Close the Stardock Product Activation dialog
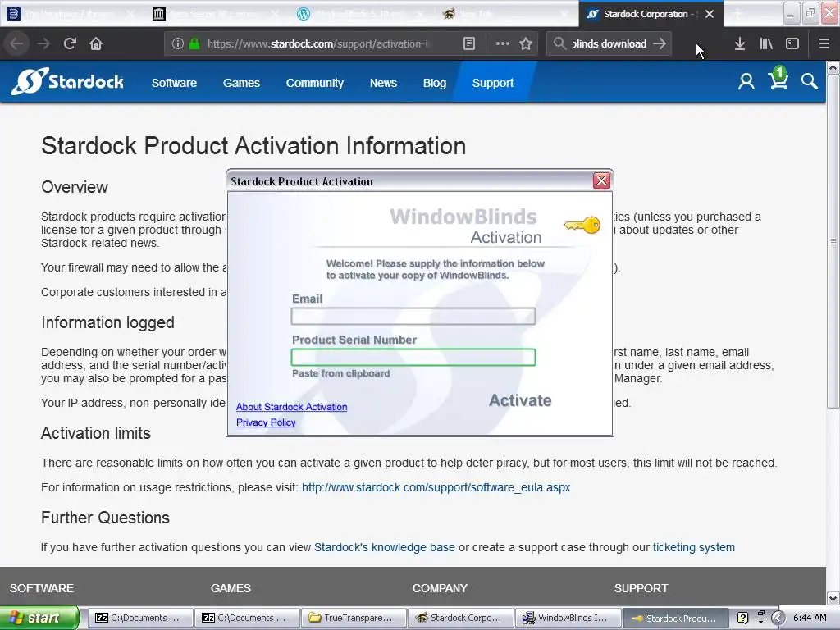 click(601, 181)
